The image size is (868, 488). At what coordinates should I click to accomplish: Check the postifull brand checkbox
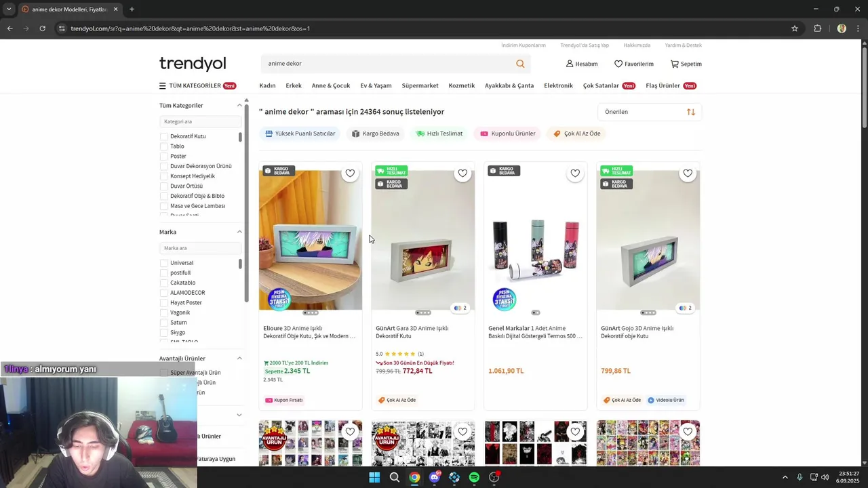pyautogui.click(x=163, y=273)
